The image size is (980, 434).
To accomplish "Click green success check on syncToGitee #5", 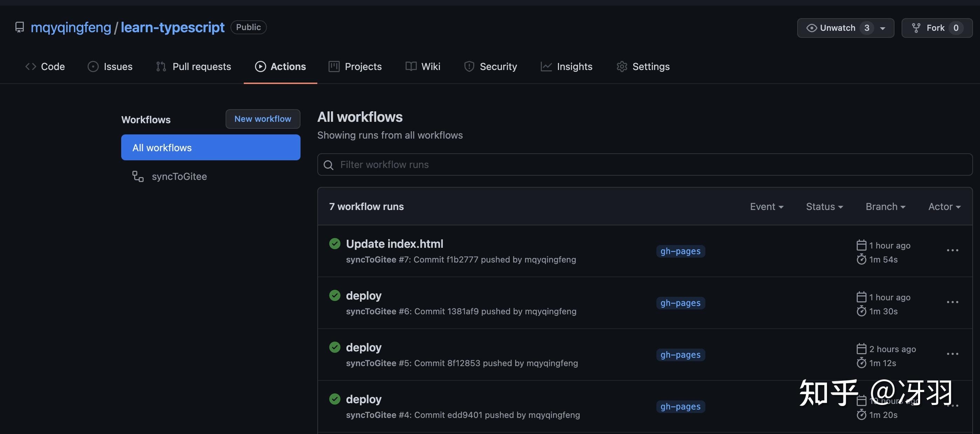I will 335,347.
